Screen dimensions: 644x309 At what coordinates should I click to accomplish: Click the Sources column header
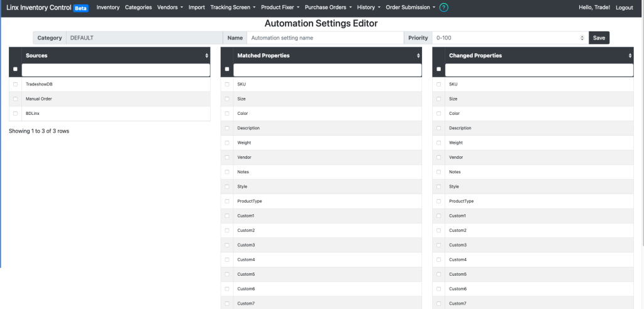[x=116, y=55]
